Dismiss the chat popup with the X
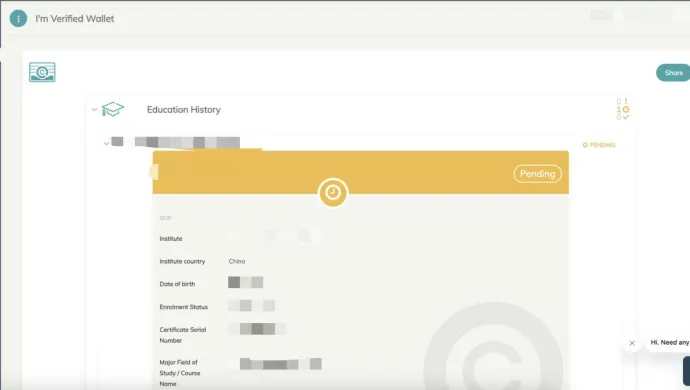 click(x=632, y=343)
